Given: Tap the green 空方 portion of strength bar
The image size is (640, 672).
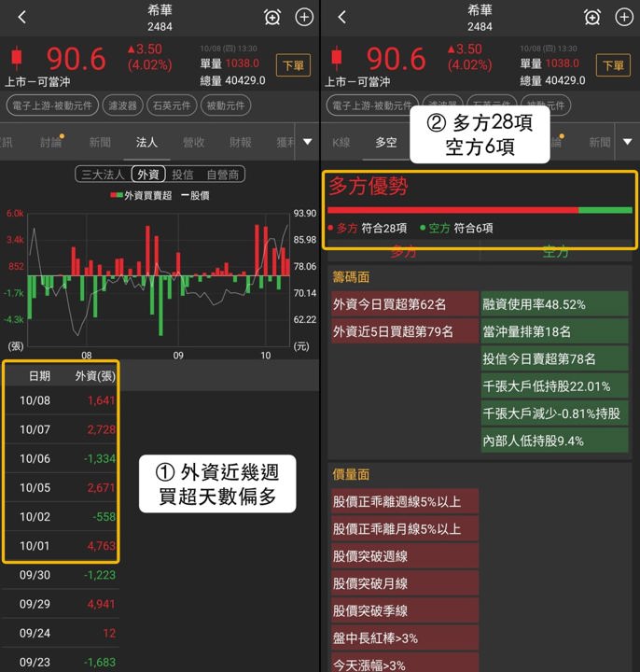Looking at the screenshot, I should coord(605,210).
